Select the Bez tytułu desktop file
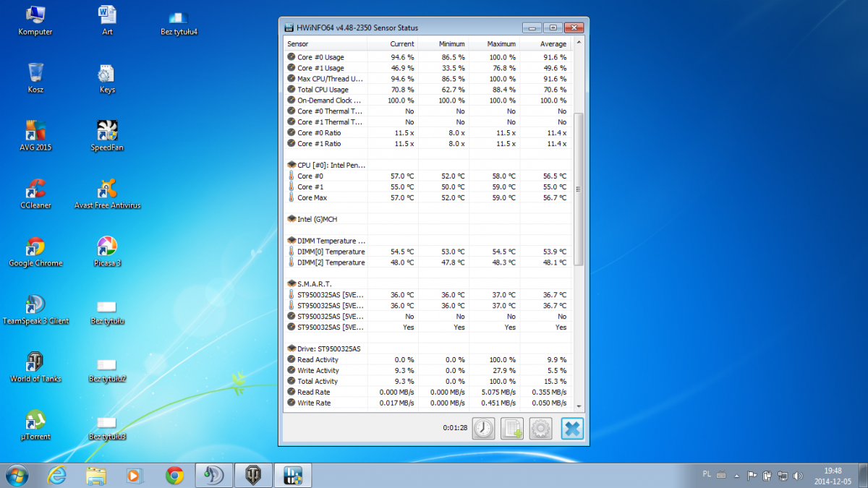Image resolution: width=868 pixels, height=488 pixels. coord(107,312)
